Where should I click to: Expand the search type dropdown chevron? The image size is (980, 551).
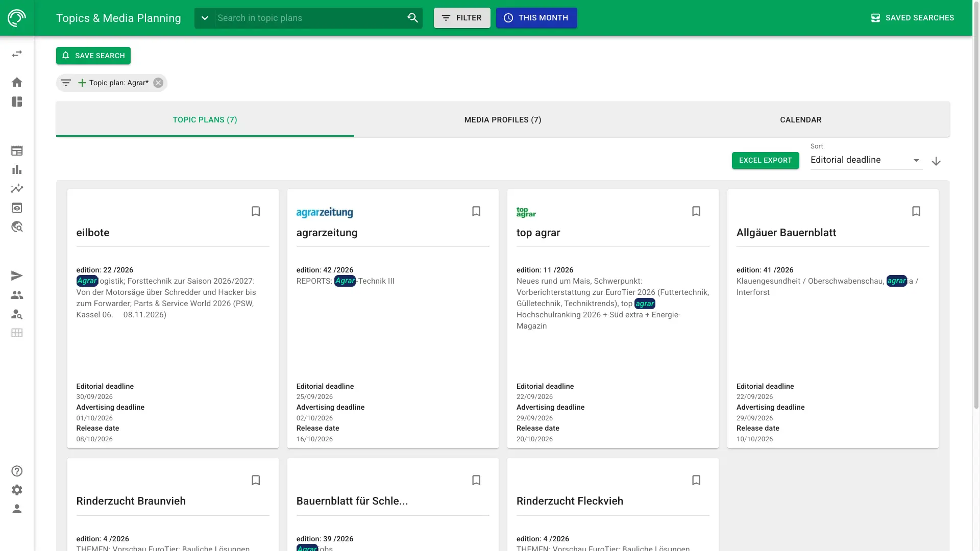click(x=205, y=18)
